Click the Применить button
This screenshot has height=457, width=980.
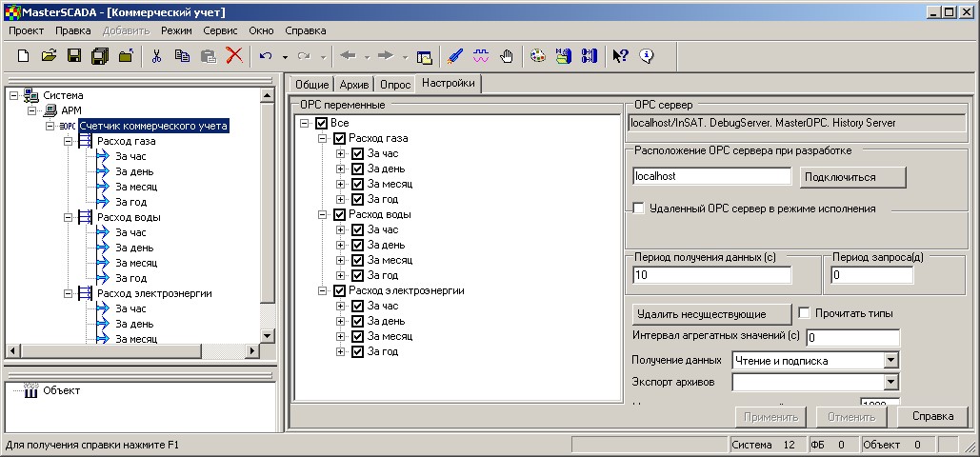click(770, 416)
